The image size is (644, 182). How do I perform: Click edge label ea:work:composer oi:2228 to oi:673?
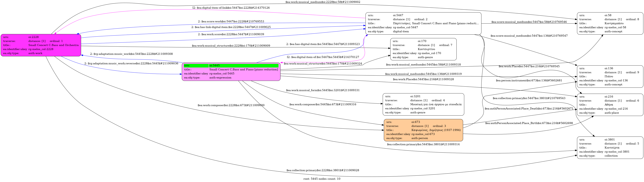[231, 105]
